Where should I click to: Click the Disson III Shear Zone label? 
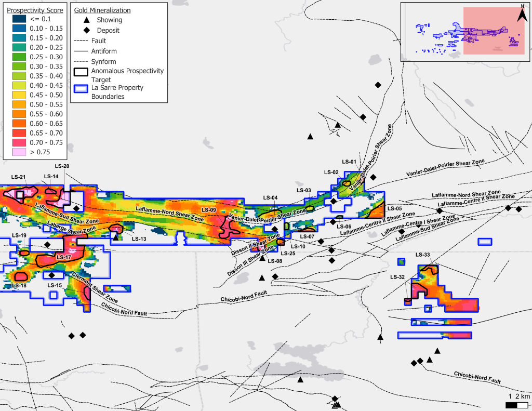pos(250,260)
